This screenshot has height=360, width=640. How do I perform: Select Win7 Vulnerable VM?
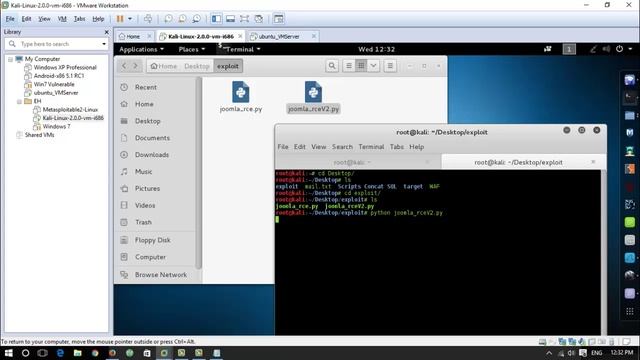[x=54, y=84]
